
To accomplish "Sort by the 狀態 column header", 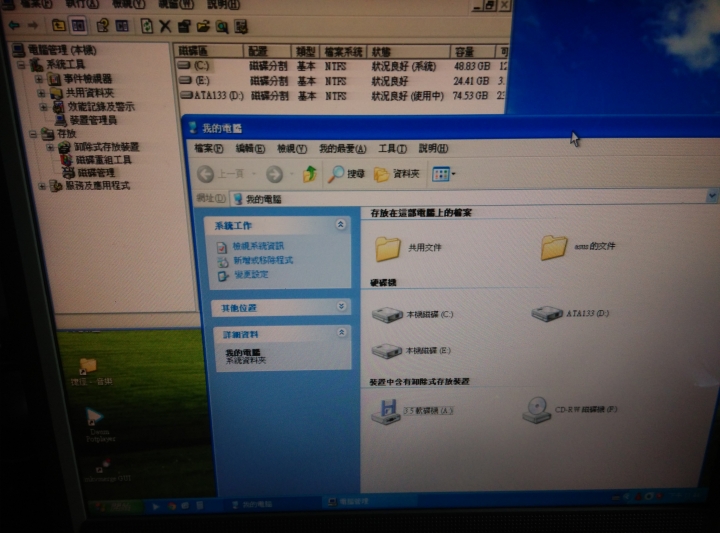I will tap(409, 52).
